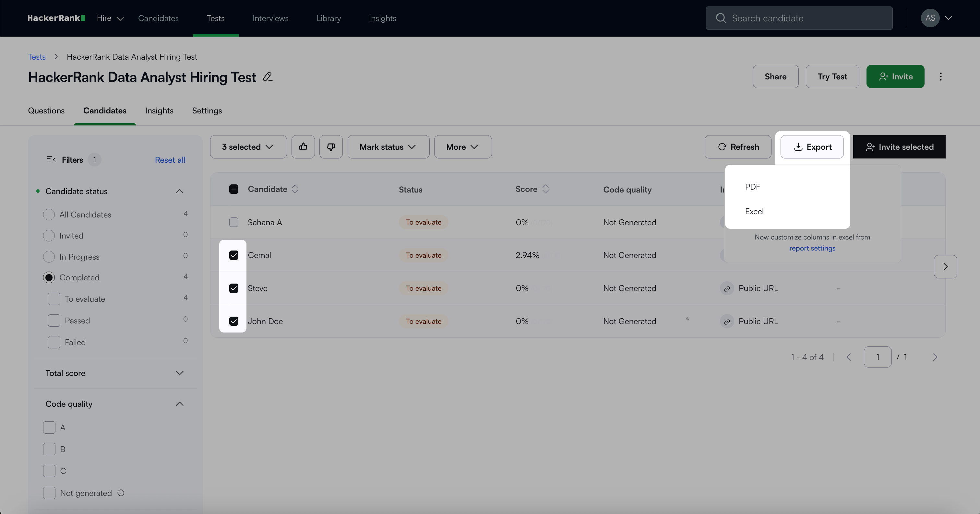Click the Search candidate input field
This screenshot has height=514, width=980.
pos(799,18)
